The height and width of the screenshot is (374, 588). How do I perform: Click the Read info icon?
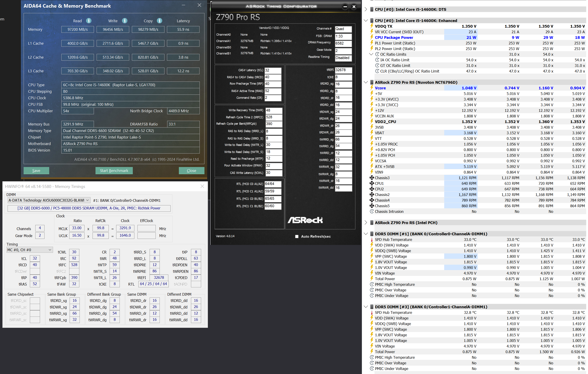point(89,21)
